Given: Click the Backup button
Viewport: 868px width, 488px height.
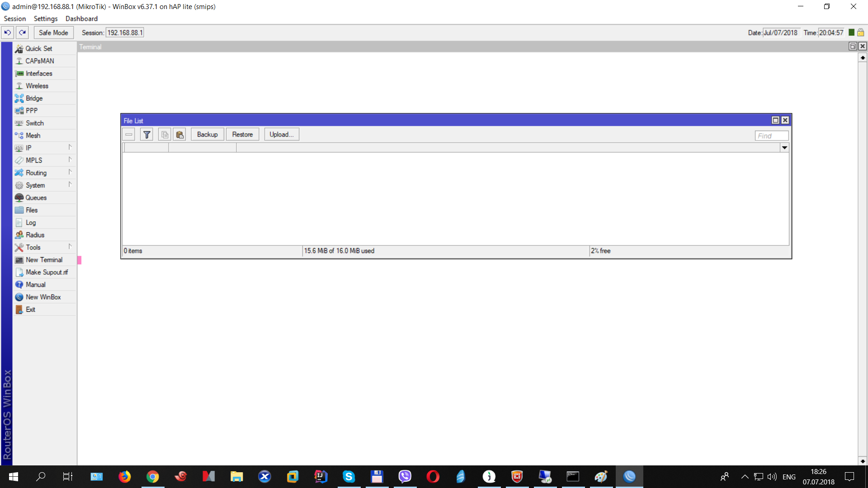Looking at the screenshot, I should pyautogui.click(x=208, y=135).
